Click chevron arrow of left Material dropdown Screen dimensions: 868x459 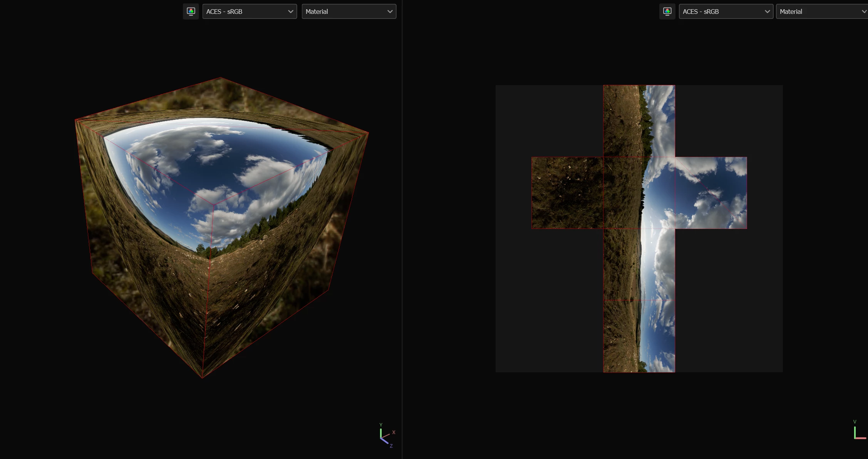coord(390,12)
